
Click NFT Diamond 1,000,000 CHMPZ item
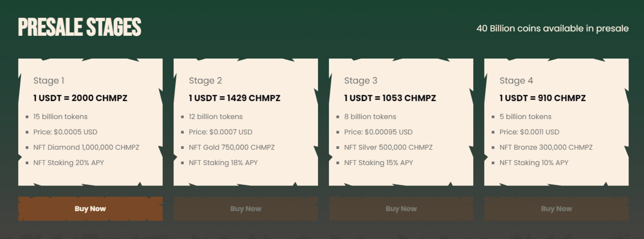click(86, 147)
